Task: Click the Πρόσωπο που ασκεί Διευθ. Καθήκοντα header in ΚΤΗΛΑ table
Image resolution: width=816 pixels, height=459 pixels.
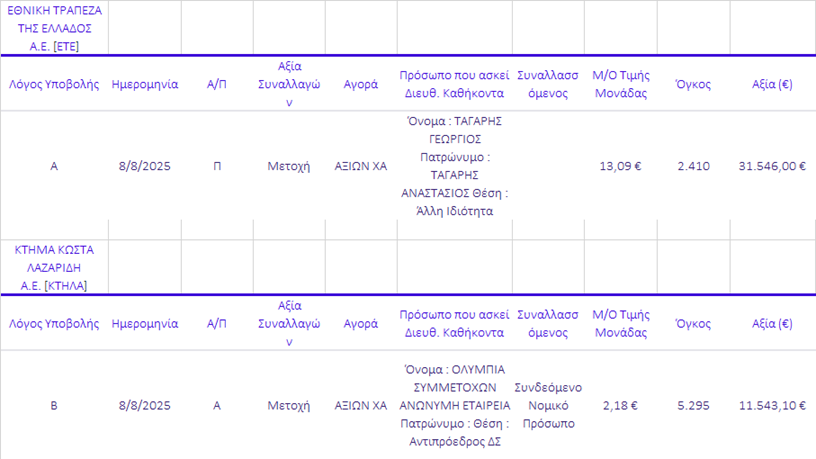Action: click(x=454, y=324)
